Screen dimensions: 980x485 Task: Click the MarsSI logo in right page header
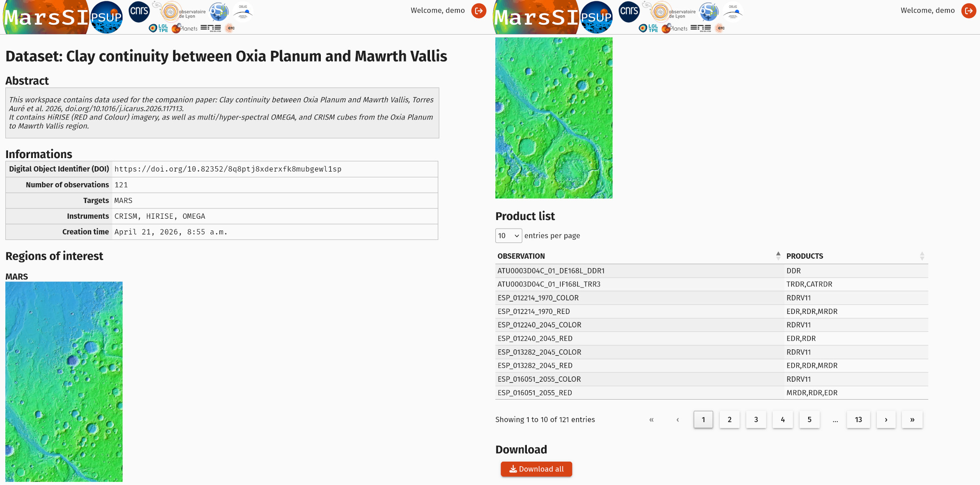[x=536, y=17]
